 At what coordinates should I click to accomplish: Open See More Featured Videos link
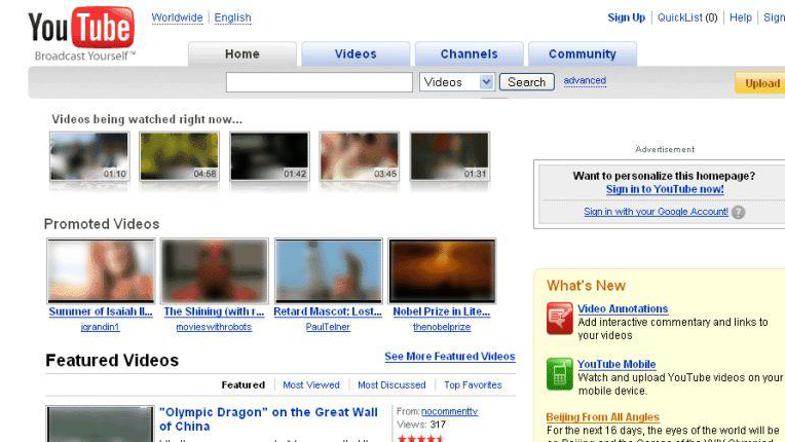(450, 356)
